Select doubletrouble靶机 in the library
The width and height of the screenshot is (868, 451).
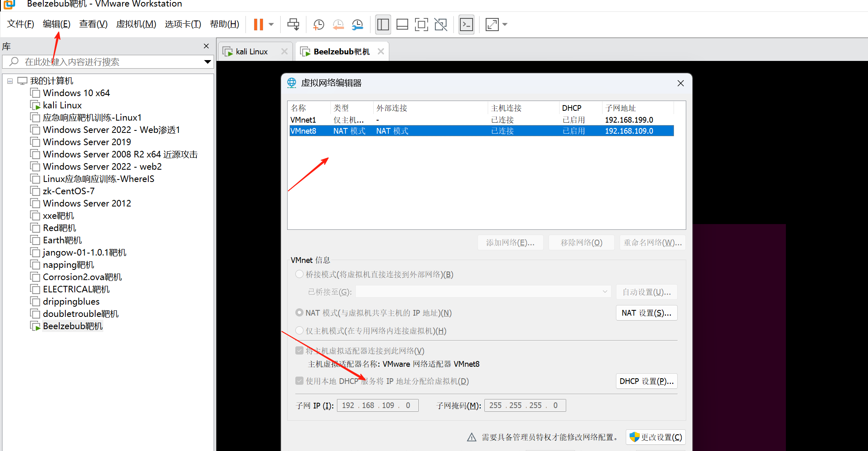(x=80, y=314)
